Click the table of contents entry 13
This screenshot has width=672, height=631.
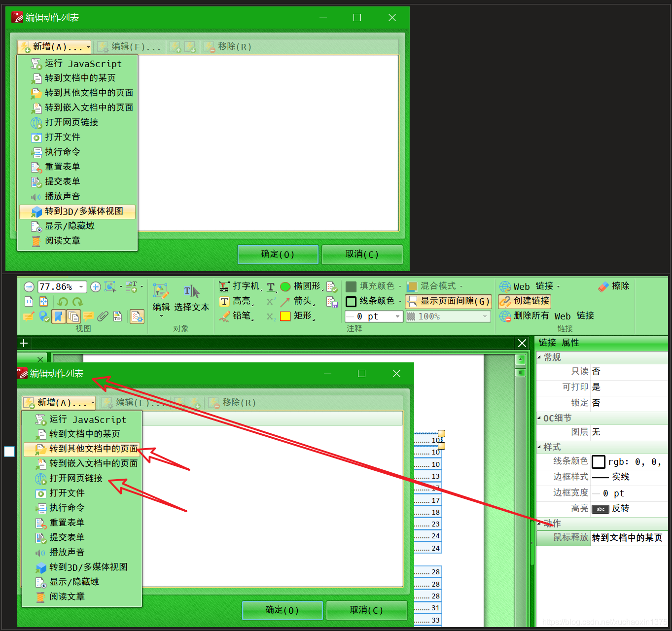pyautogui.click(x=427, y=476)
